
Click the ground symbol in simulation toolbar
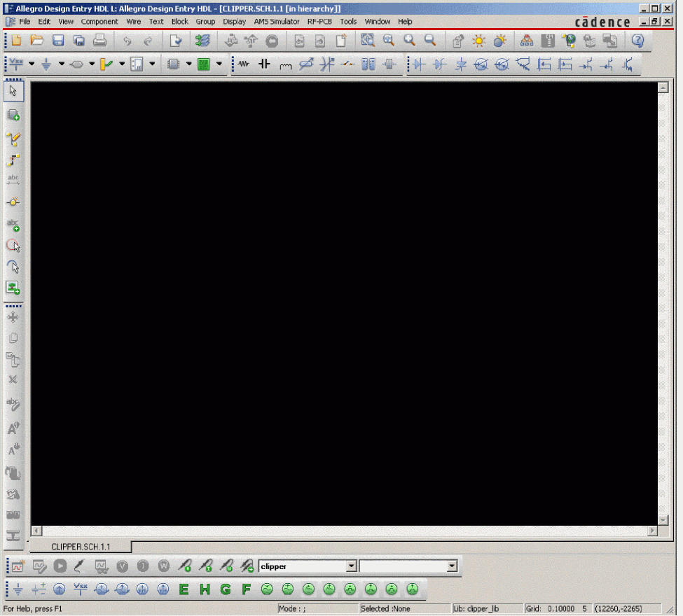pos(18,589)
